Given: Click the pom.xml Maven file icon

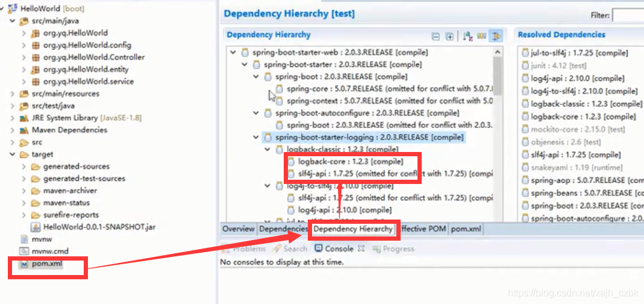Looking at the screenshot, I should [x=24, y=263].
